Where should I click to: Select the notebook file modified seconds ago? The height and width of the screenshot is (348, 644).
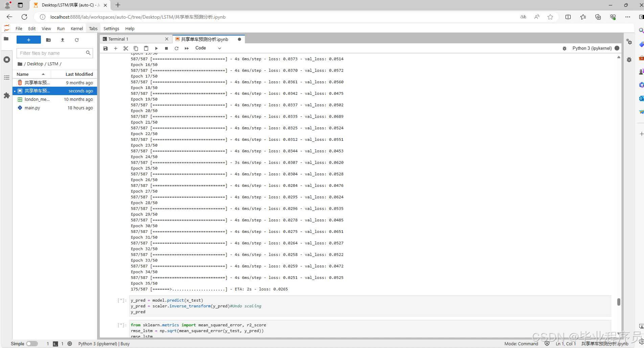55,91
